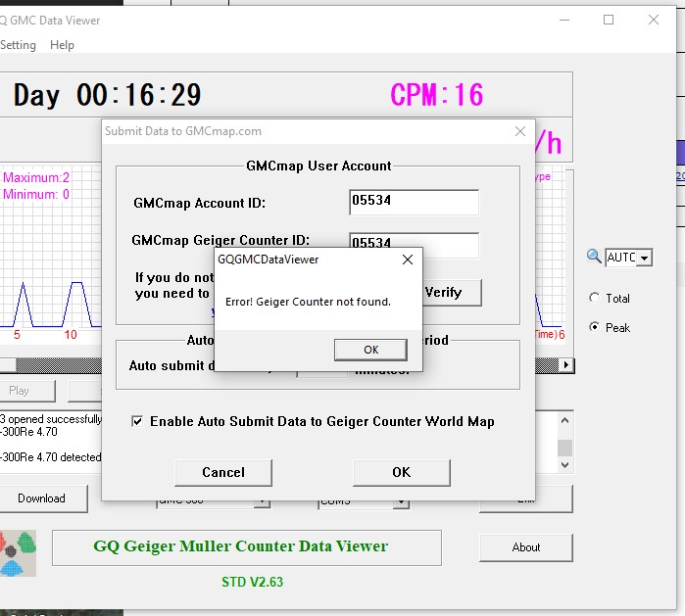Click the 'Error! Geiger Counter not found.' text
Screen dimensions: 685x616
tap(308, 302)
